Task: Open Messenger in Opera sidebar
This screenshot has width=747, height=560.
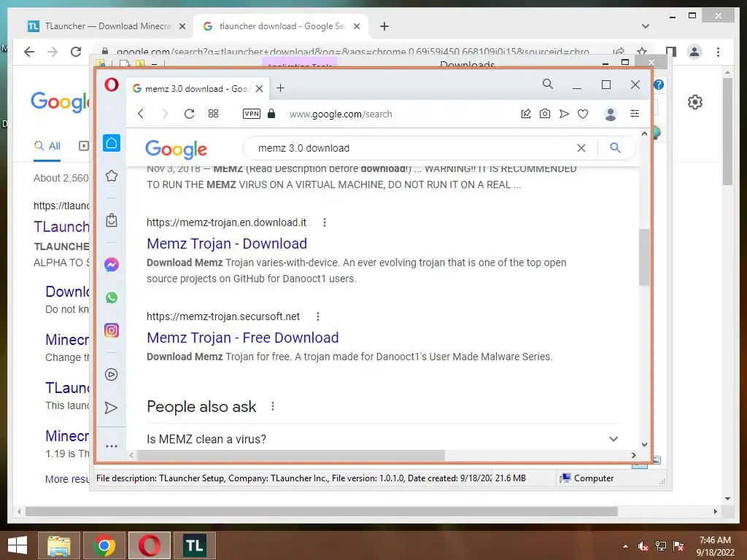Action: (x=112, y=264)
